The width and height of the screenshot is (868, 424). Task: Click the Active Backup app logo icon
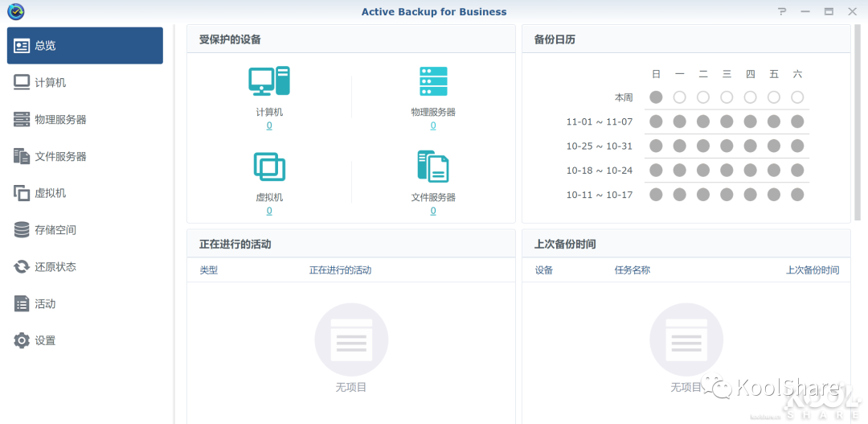point(15,11)
